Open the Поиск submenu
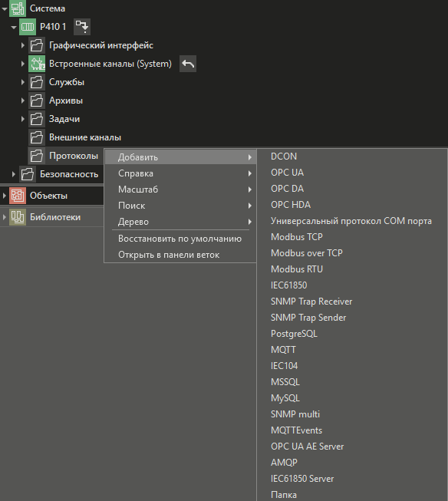The image size is (448, 501). tap(180, 206)
